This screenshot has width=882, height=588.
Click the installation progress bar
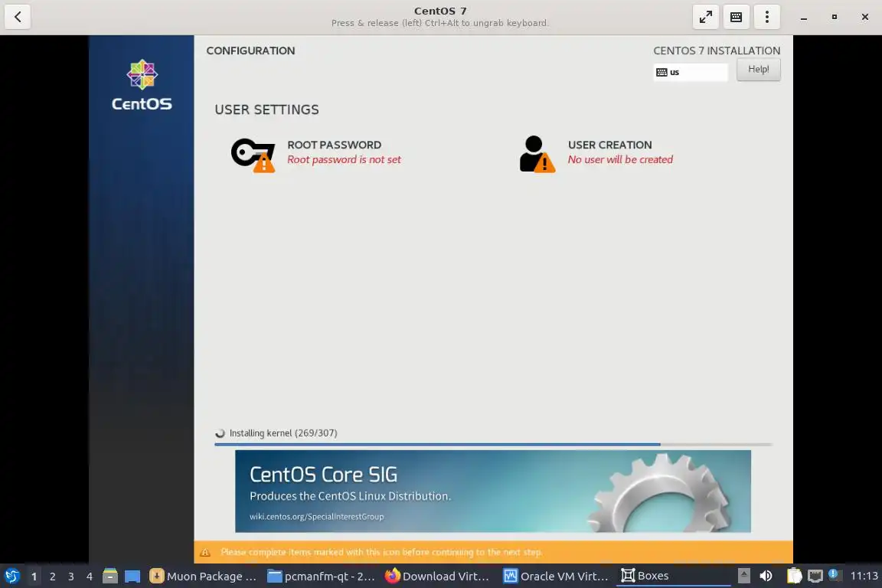click(x=493, y=445)
